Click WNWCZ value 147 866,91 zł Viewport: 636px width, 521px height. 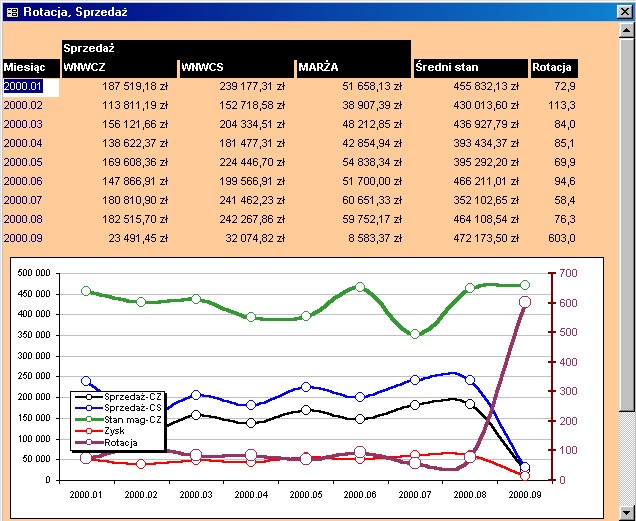click(x=135, y=181)
